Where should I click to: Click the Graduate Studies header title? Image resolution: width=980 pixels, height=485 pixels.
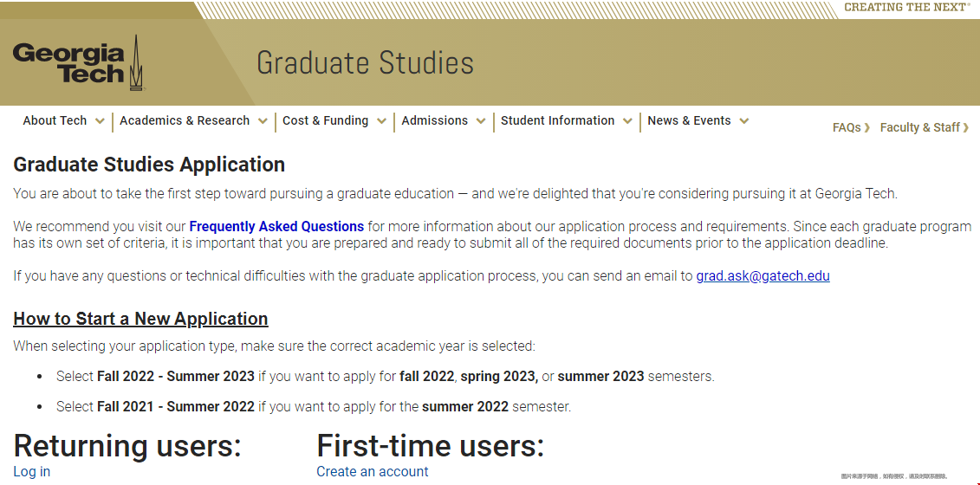click(365, 63)
